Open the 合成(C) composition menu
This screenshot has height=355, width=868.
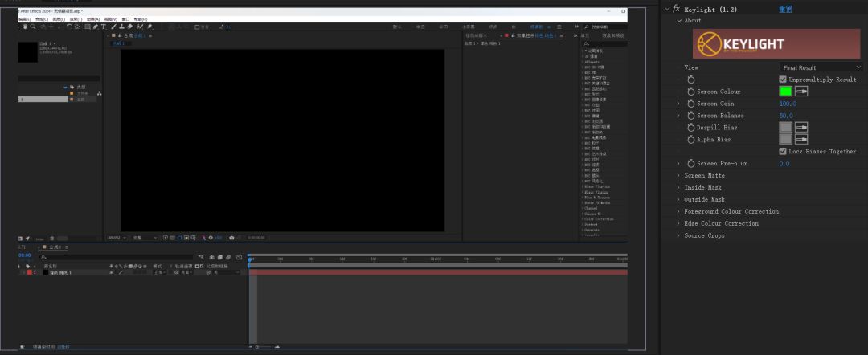click(x=41, y=18)
